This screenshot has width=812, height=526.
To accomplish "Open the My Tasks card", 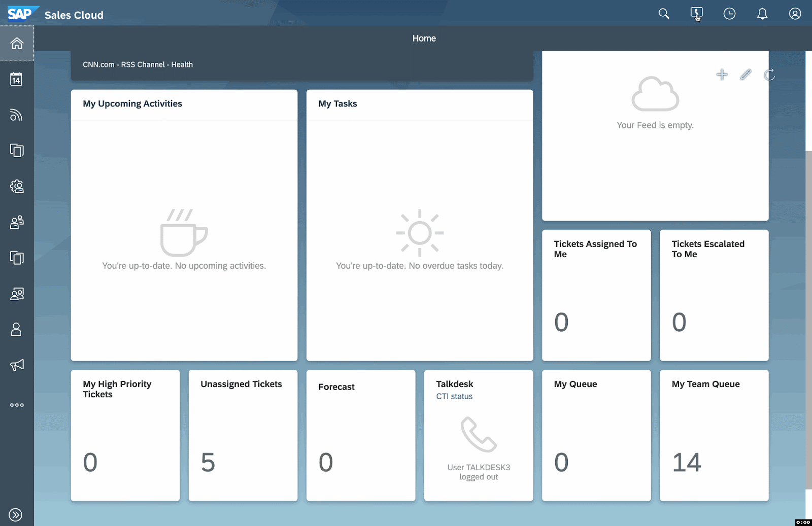I will pyautogui.click(x=420, y=225).
